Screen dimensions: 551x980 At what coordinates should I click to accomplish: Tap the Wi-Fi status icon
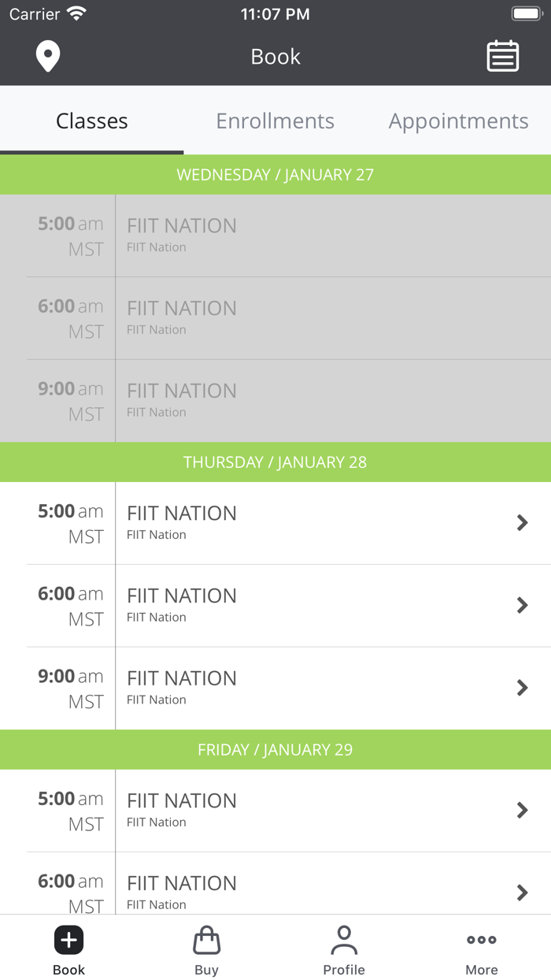[76, 13]
